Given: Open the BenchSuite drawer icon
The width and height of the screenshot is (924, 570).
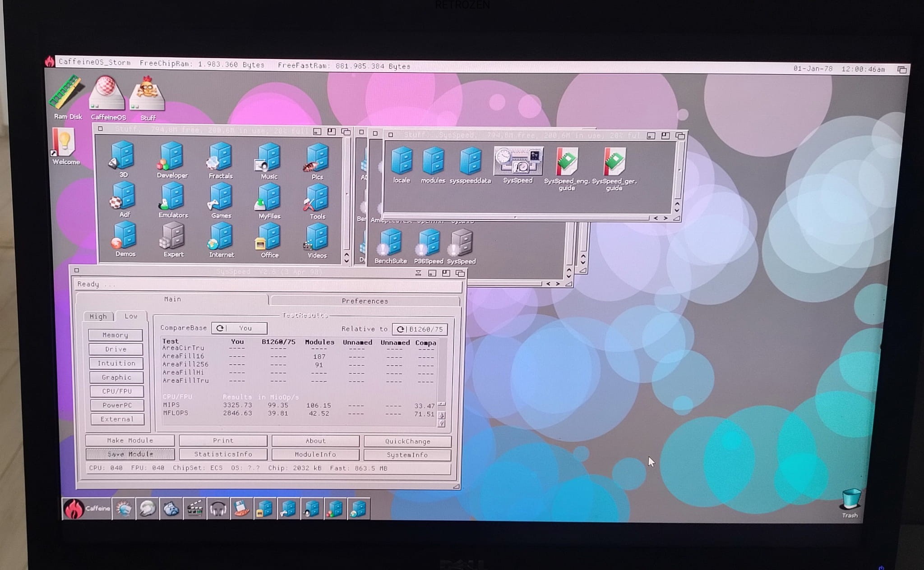Looking at the screenshot, I should click(390, 243).
